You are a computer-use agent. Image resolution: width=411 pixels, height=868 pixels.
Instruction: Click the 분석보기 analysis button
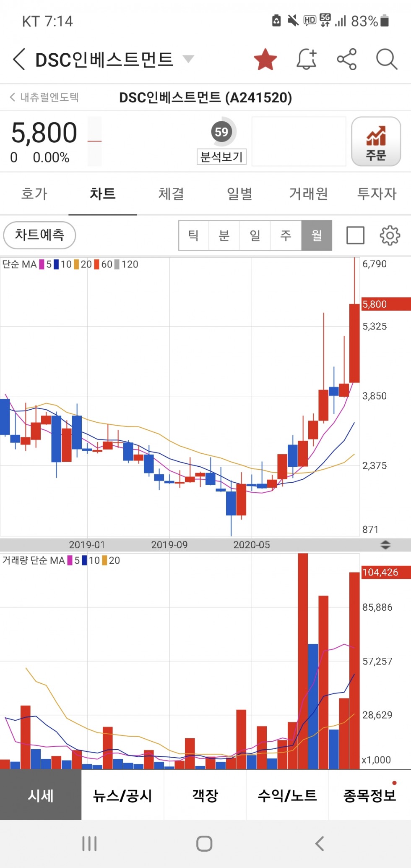point(221,157)
